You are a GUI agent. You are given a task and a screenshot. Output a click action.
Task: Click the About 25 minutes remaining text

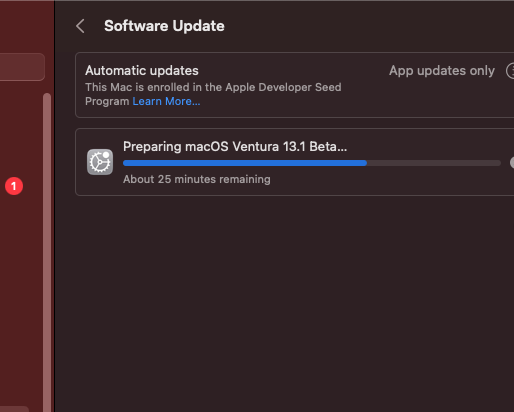197,179
